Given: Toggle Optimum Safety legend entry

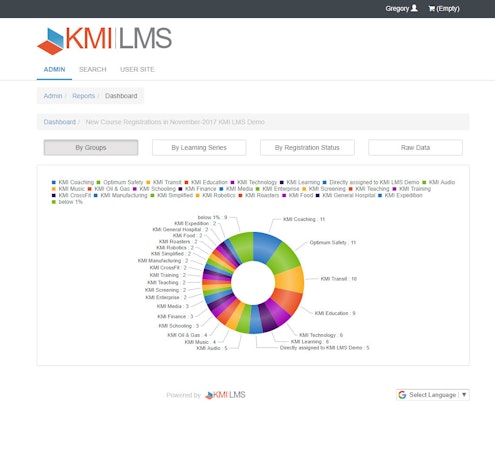Looking at the screenshot, I should 120,182.
